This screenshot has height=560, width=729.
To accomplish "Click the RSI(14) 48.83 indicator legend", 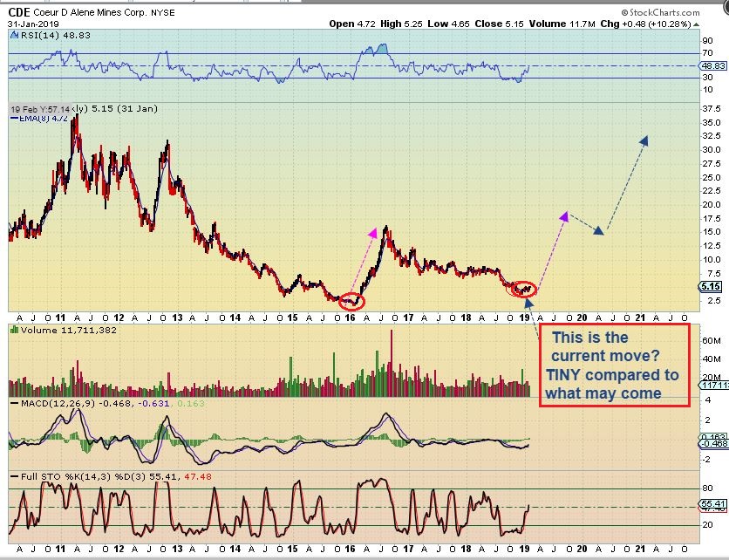I will tap(55, 36).
